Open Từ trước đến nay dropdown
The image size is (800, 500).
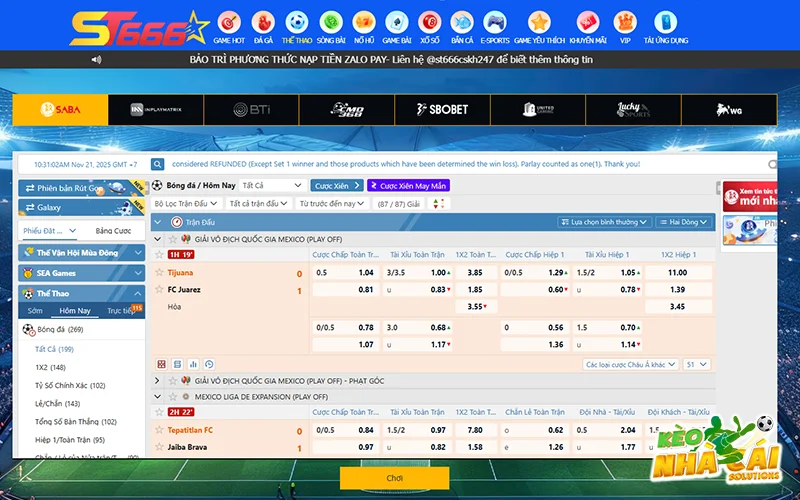[x=332, y=204]
